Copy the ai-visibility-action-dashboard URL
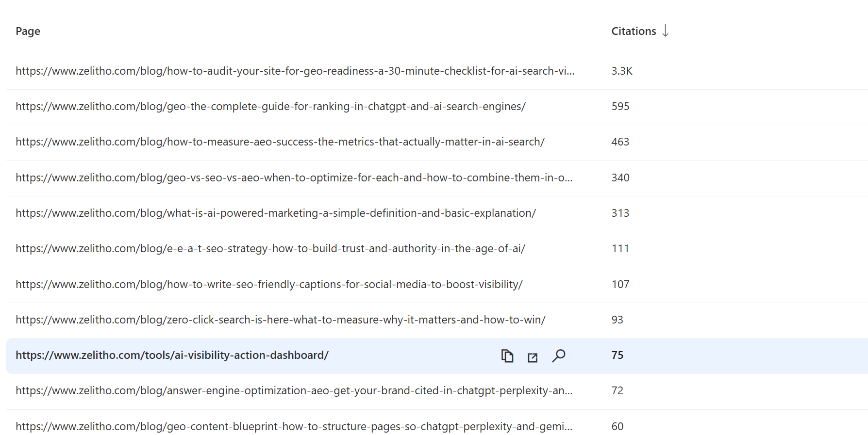868x435 pixels. [507, 356]
